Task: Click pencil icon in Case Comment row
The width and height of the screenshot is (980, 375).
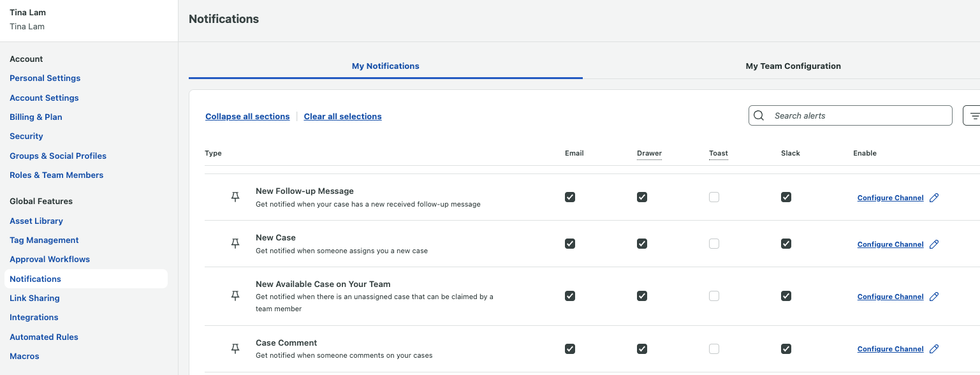Action: [934, 349]
